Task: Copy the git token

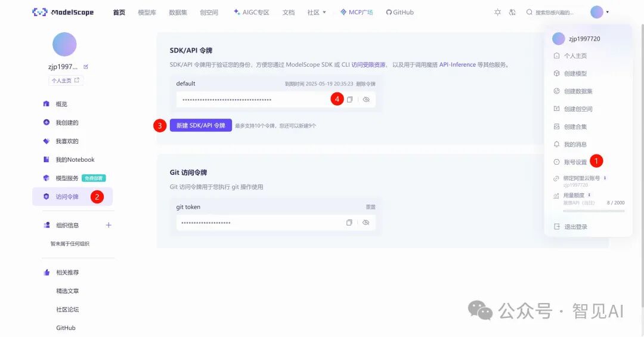Action: (x=349, y=222)
